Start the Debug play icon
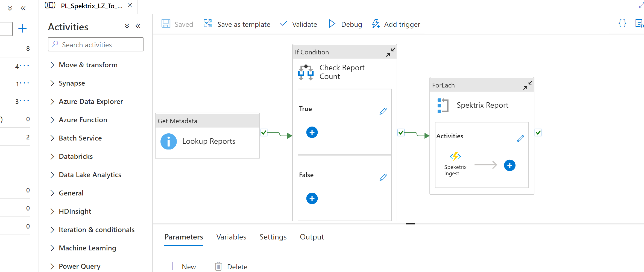The image size is (644, 272). click(332, 24)
